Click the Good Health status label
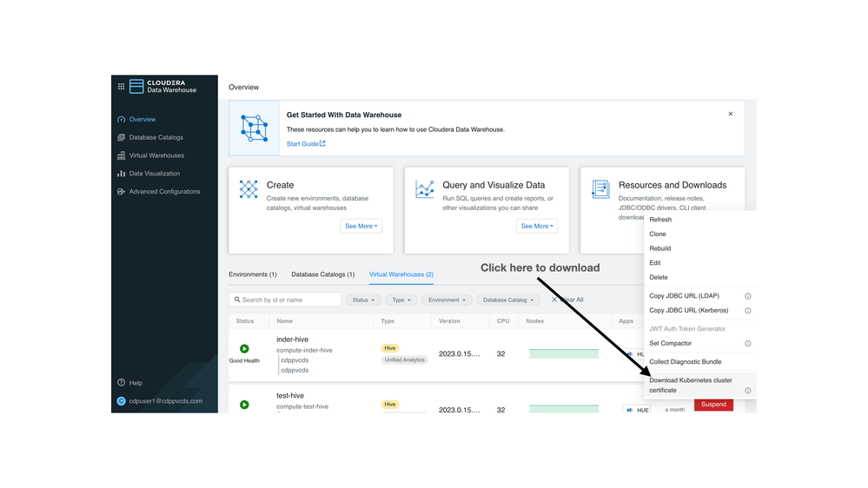The height and width of the screenshot is (488, 868). [x=244, y=360]
